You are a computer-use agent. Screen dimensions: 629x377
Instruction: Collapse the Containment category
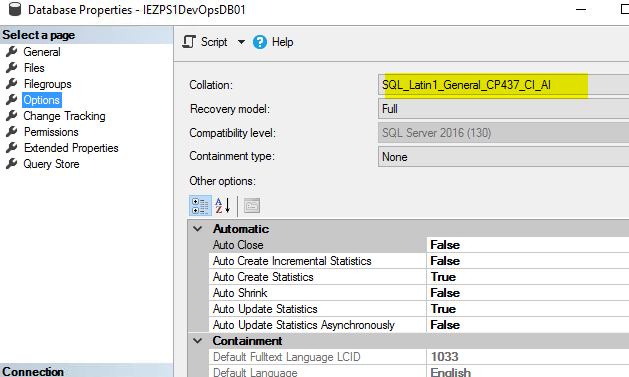click(x=197, y=341)
